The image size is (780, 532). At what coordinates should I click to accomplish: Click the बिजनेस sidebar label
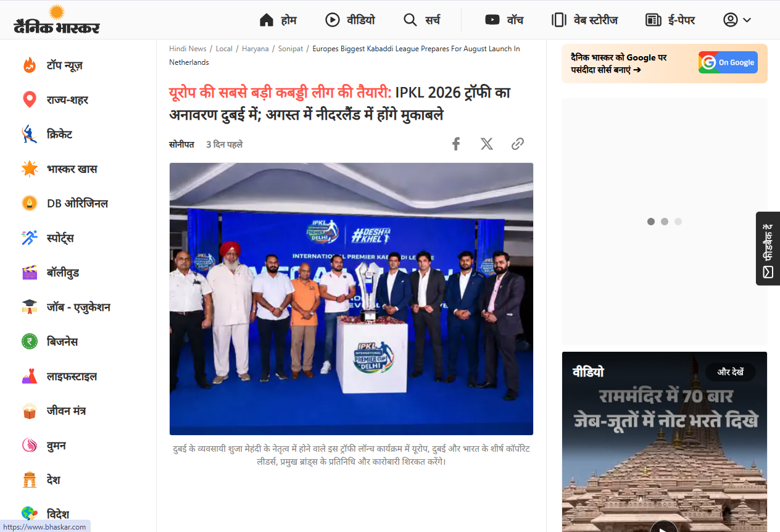(62, 341)
